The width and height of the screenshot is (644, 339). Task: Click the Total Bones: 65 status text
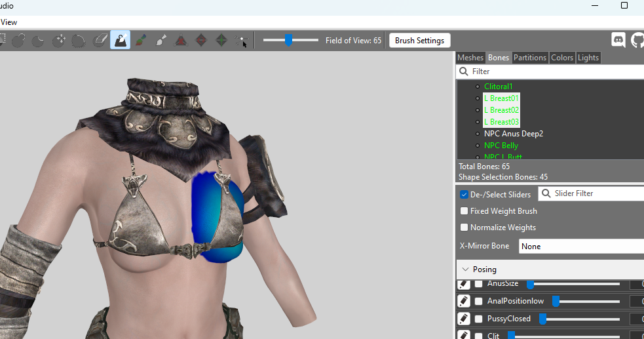point(484,167)
